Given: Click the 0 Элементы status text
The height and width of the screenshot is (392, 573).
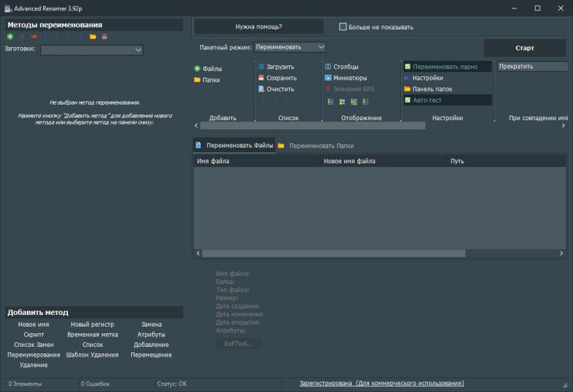Looking at the screenshot, I should (25, 384).
